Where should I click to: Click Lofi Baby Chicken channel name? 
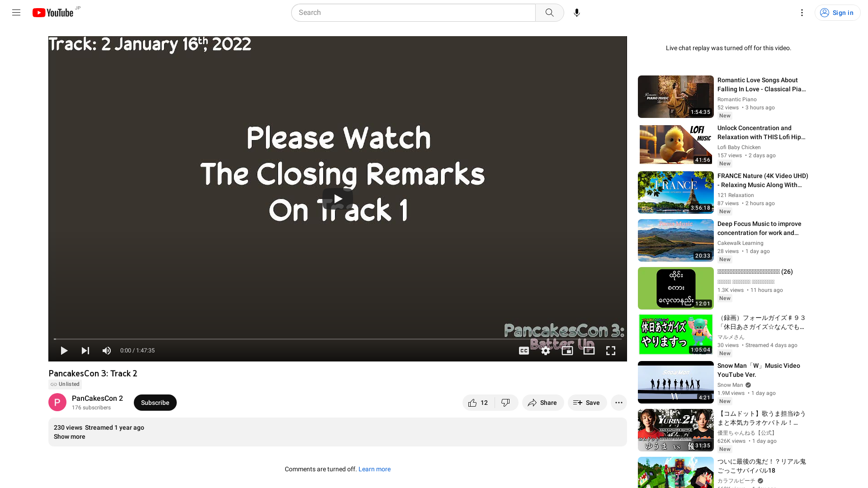coord(739,147)
